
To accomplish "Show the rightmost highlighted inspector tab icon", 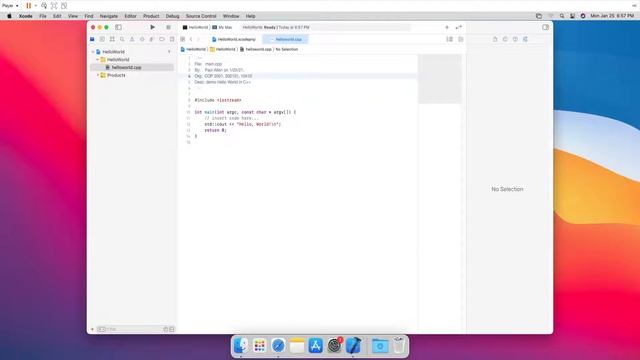I will [x=525, y=39].
